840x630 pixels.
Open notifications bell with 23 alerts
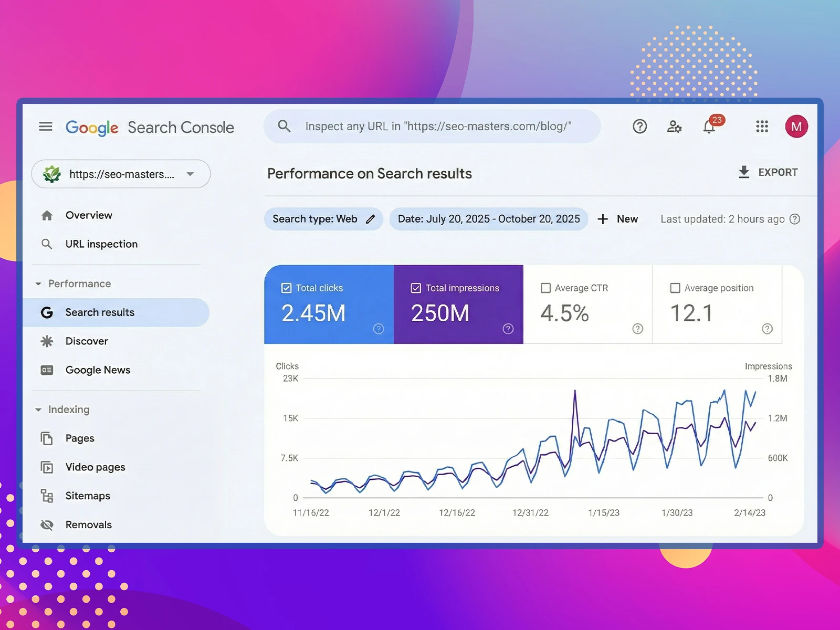(709, 127)
